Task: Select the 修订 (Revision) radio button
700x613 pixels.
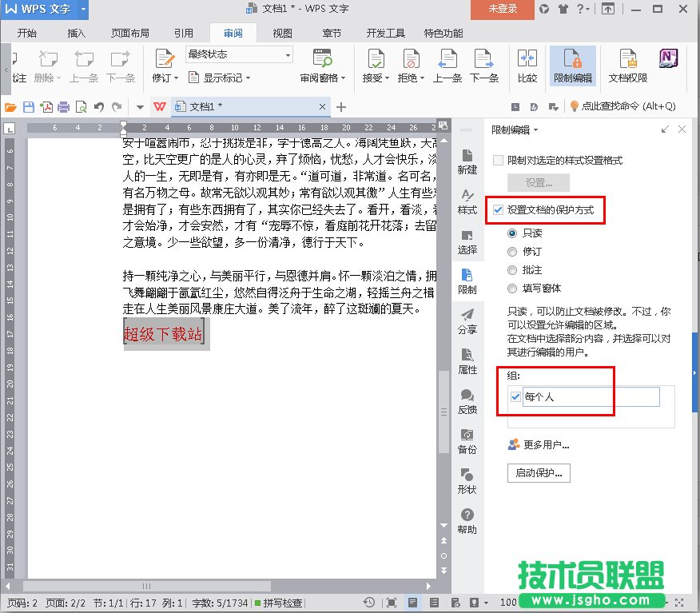Action: pyautogui.click(x=512, y=251)
